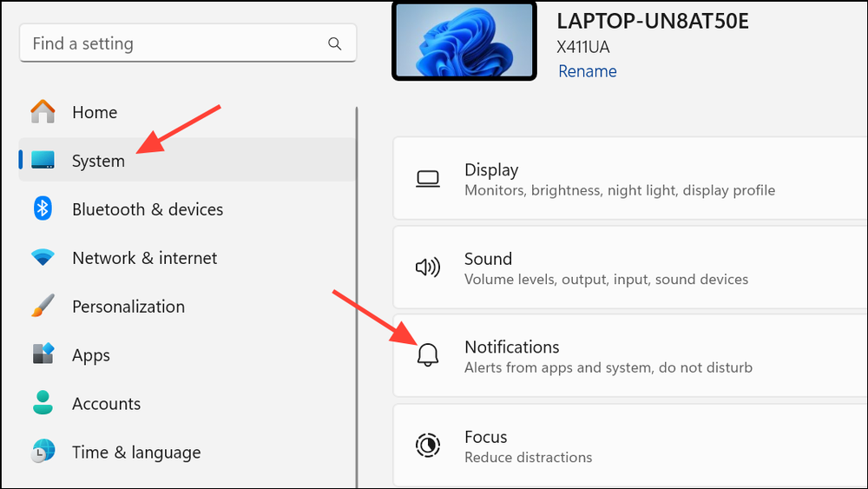Click the Personalization paintbrush icon
This screenshot has width=868, height=489.
point(43,306)
